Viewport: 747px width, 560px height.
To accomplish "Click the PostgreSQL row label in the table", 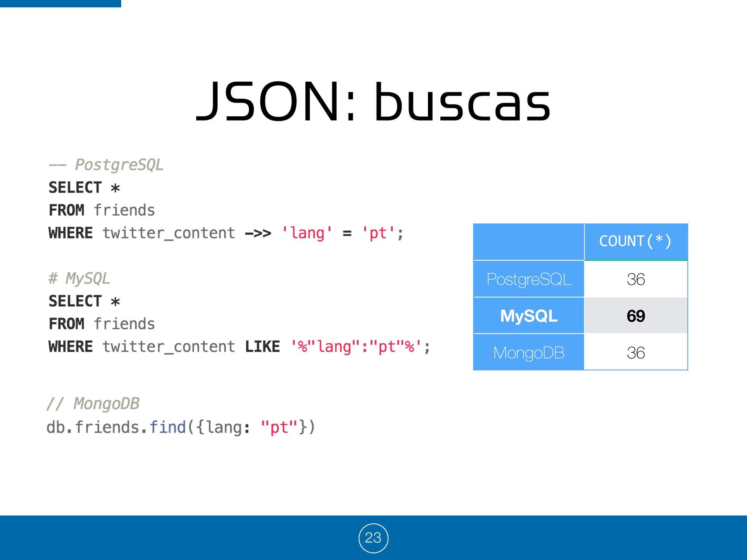I will [x=529, y=279].
